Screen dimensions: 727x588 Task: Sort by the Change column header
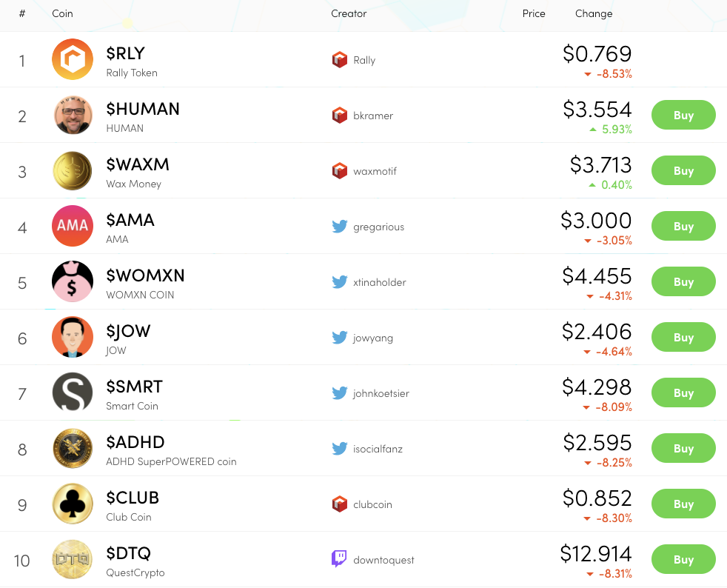pyautogui.click(x=594, y=13)
